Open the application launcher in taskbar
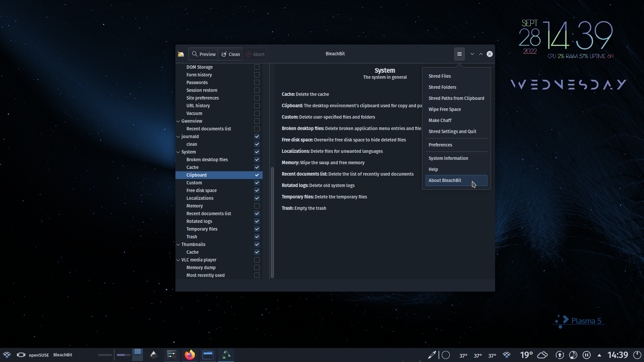644x362 pixels. point(7,355)
